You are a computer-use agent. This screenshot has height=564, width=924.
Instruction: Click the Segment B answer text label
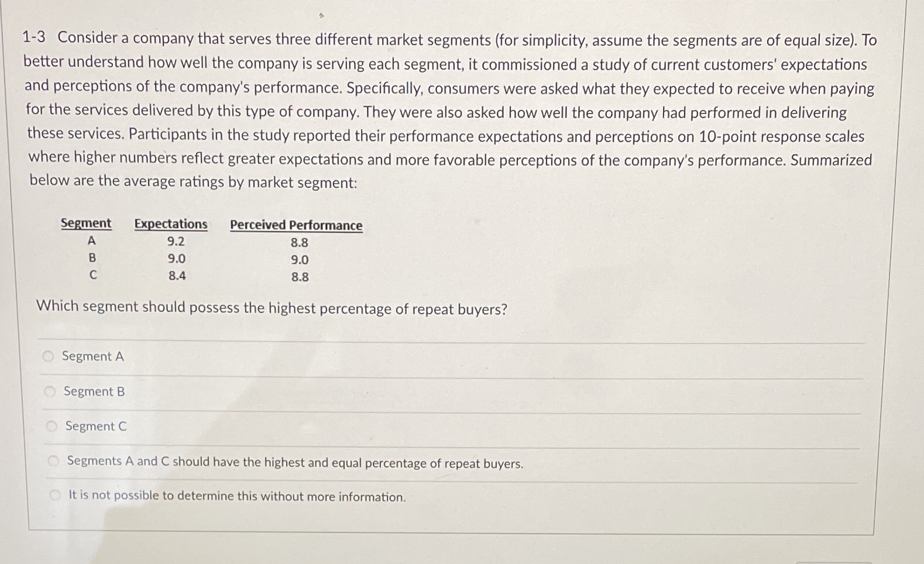[x=94, y=391]
